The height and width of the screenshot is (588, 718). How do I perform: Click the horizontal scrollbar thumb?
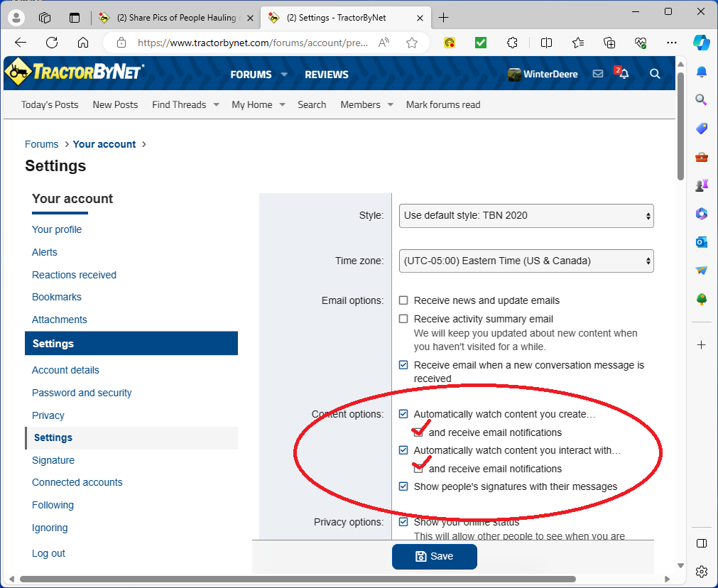coord(297,579)
